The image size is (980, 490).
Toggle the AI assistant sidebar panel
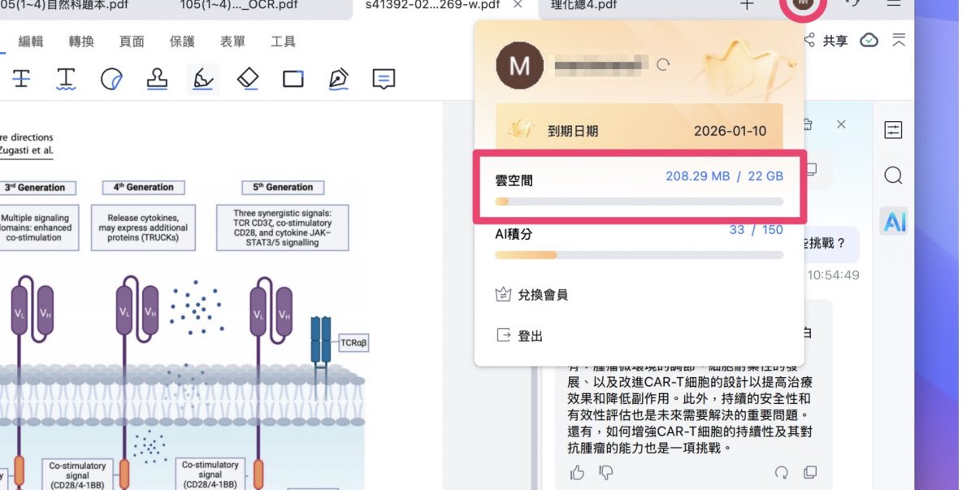click(894, 221)
